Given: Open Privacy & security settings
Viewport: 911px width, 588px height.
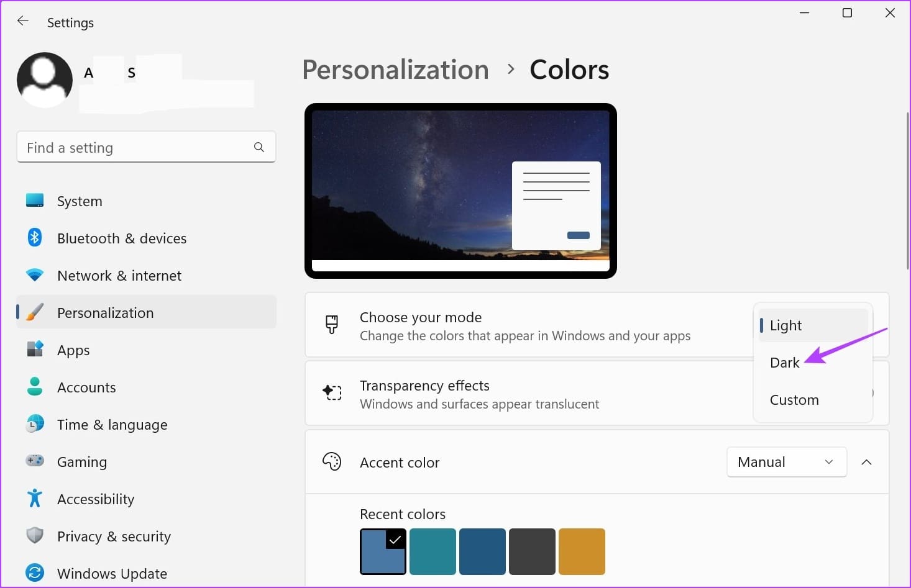Looking at the screenshot, I should coord(114,536).
